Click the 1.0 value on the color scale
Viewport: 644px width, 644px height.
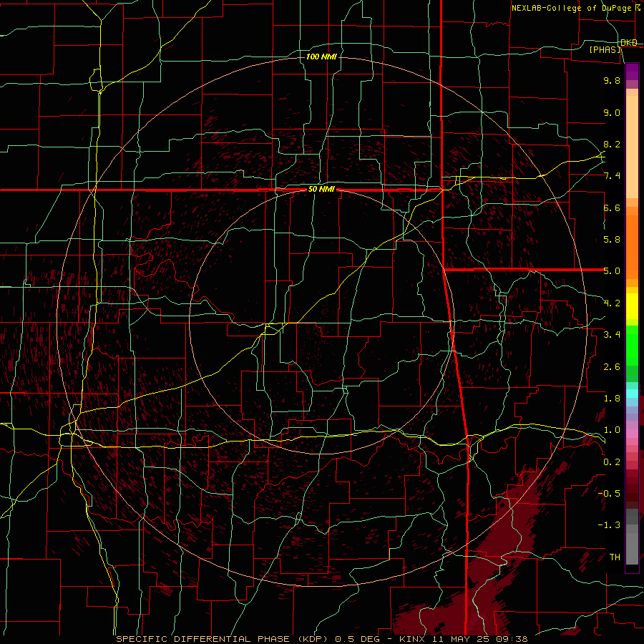[612, 430]
